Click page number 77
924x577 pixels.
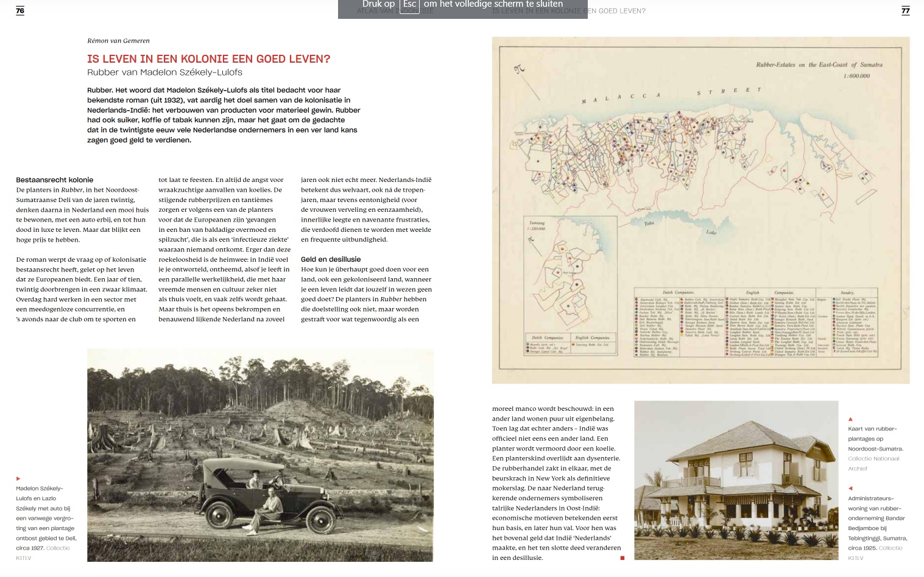(x=905, y=10)
